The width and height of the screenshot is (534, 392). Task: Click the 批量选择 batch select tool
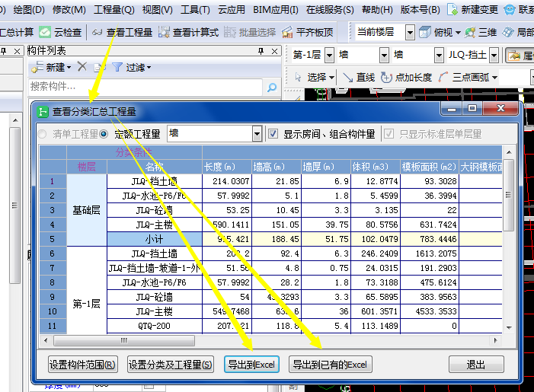coord(250,32)
